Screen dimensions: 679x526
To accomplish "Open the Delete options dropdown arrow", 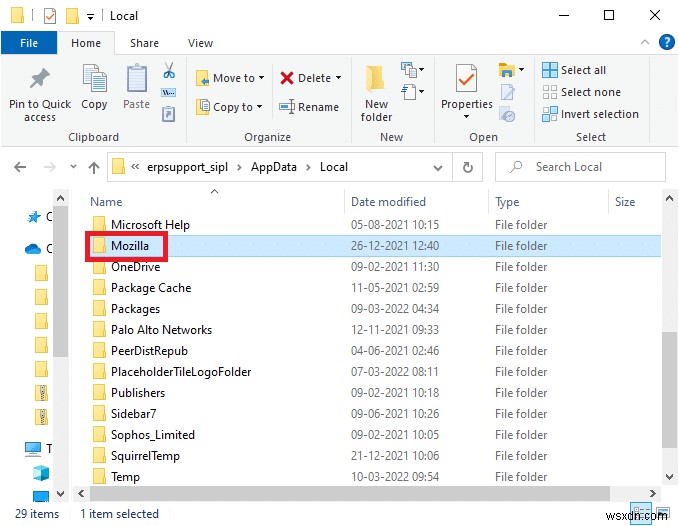I will [x=339, y=78].
